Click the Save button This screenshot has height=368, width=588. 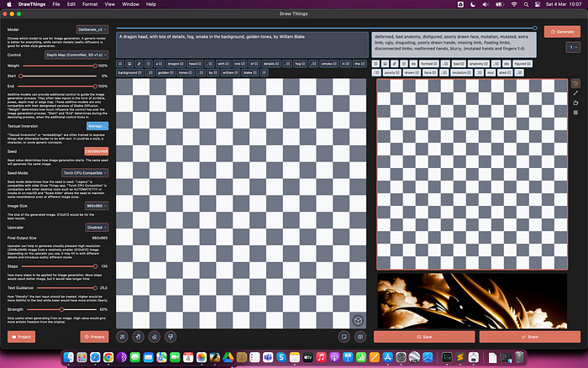click(424, 337)
